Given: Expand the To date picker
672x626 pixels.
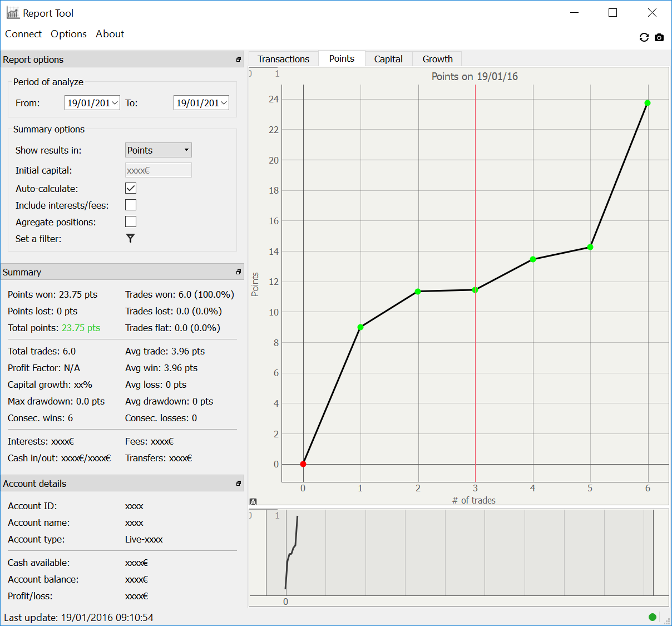Looking at the screenshot, I should [224, 103].
